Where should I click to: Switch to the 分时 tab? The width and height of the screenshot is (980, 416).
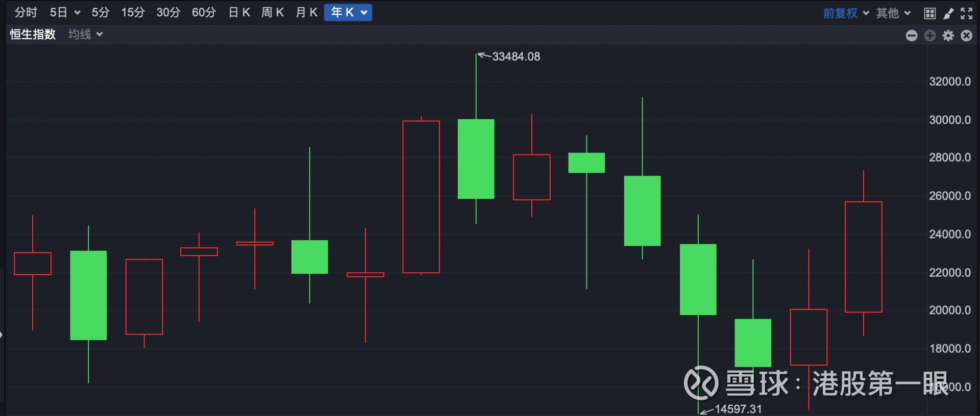point(26,12)
